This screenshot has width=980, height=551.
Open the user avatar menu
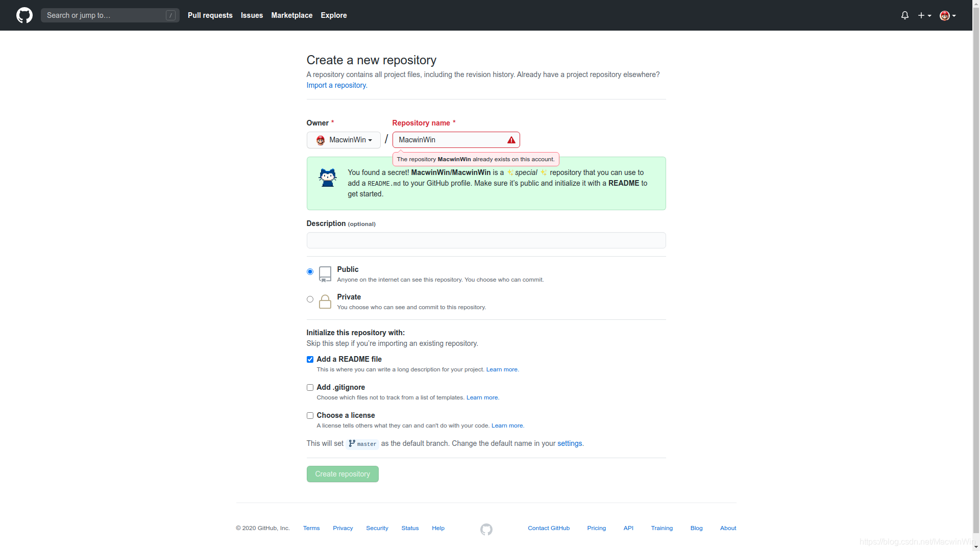948,15
